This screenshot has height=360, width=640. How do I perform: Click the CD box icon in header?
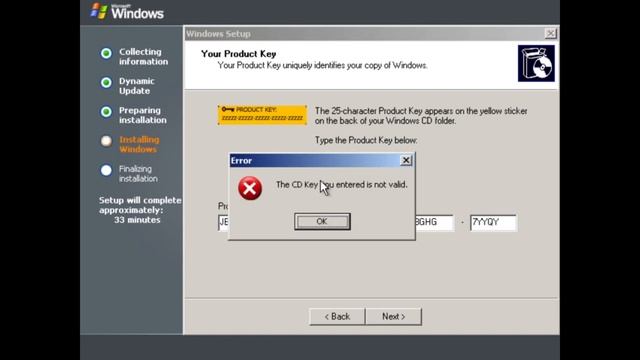point(536,63)
